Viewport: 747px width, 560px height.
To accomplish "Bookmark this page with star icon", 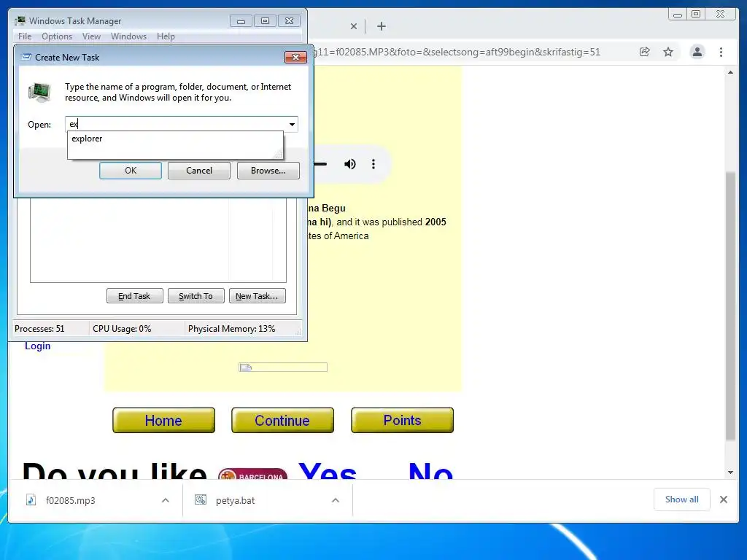I will (x=668, y=52).
